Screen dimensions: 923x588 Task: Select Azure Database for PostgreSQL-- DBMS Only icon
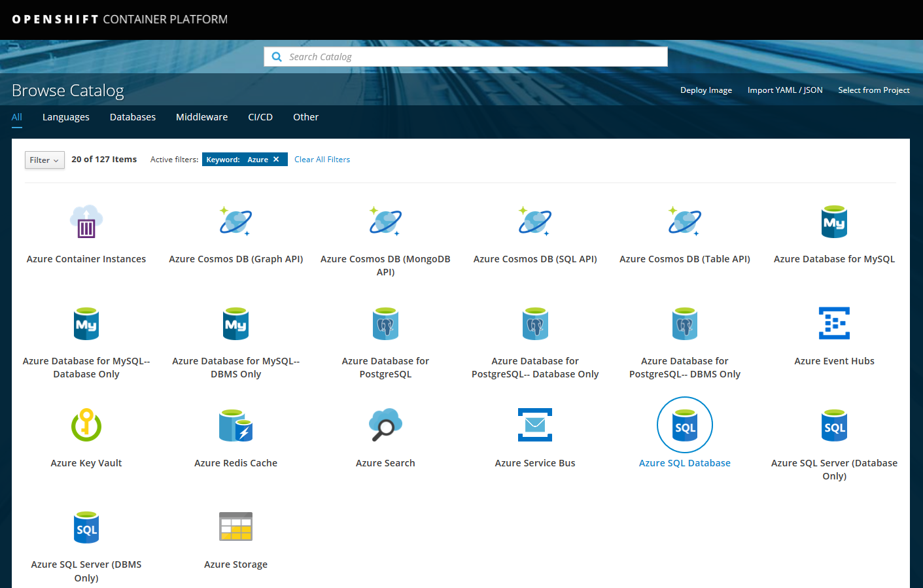[x=685, y=324]
